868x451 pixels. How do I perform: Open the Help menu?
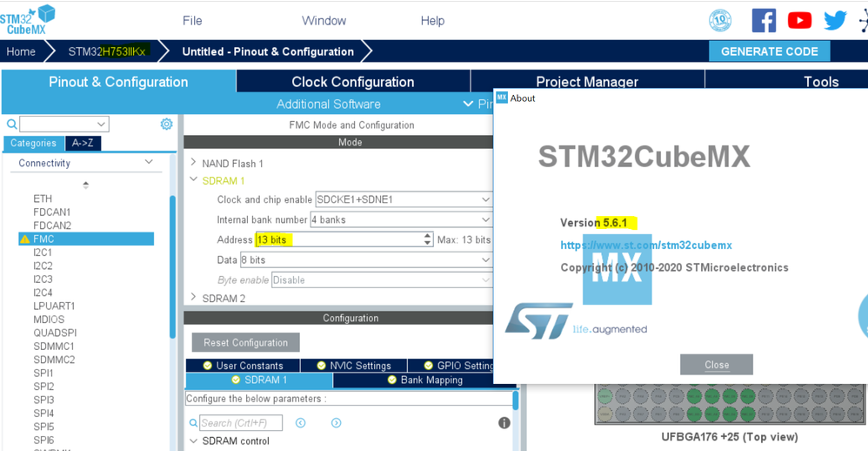[x=432, y=21]
